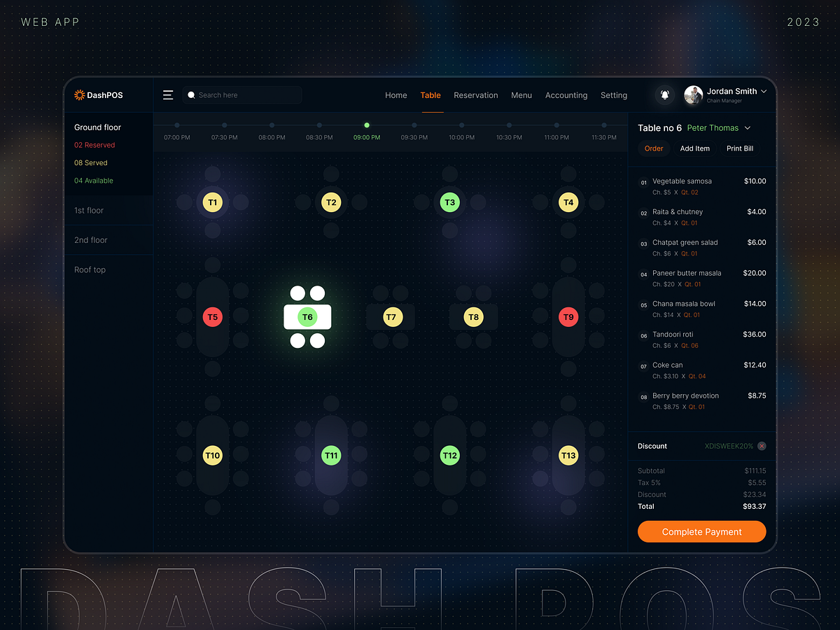Image resolution: width=840 pixels, height=630 pixels.
Task: Click Print Bill for table 6
Action: tap(739, 148)
